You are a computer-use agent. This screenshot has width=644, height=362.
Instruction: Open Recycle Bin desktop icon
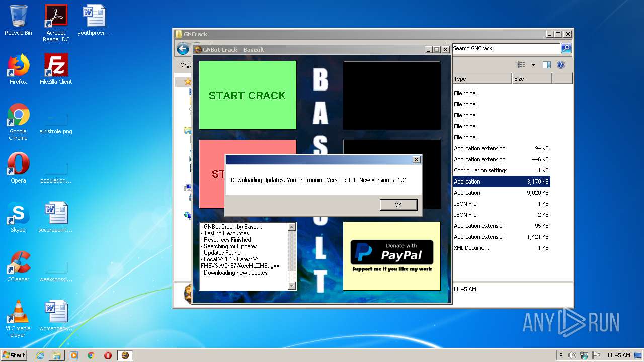(x=18, y=20)
